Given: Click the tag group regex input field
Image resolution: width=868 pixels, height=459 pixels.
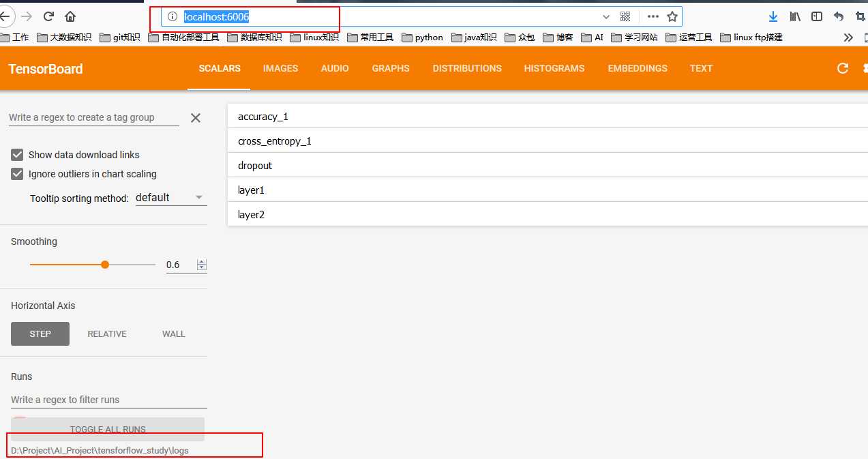Looking at the screenshot, I should pyautogui.click(x=94, y=117).
